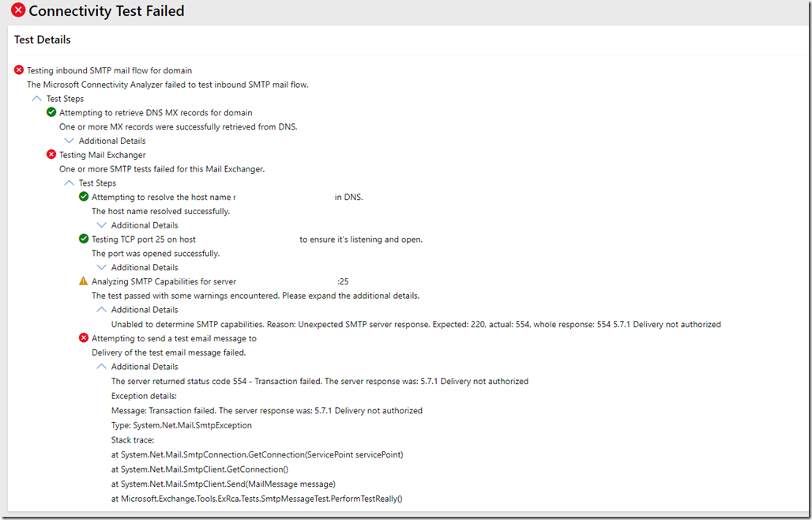Click the red error icon beside Connectivity Test Failed
812x520 pixels.
[18, 11]
